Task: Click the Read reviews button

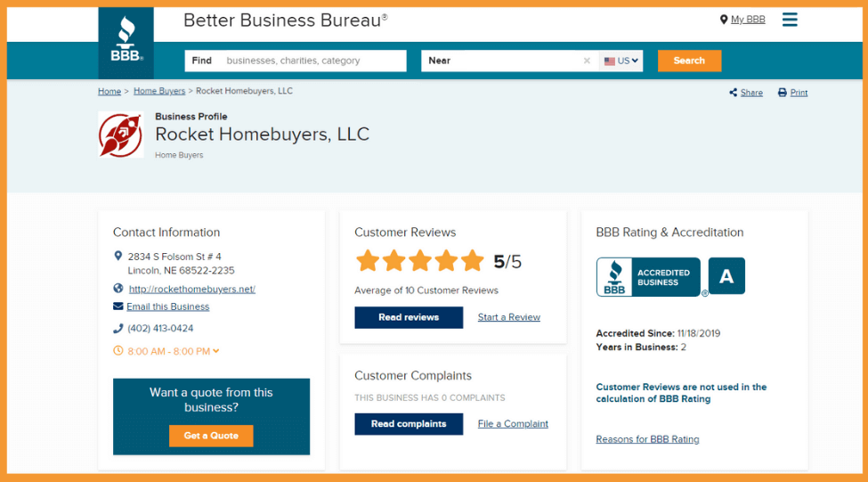Action: pos(409,317)
